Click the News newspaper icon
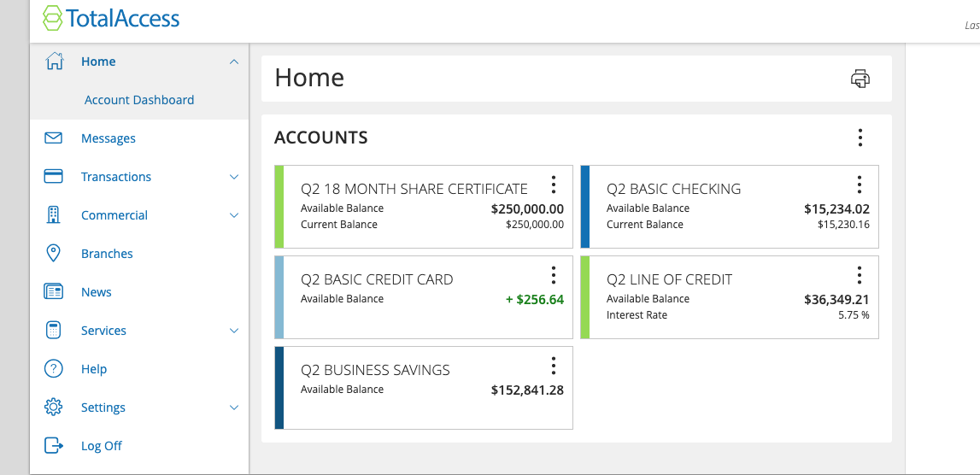The image size is (980, 475). click(54, 292)
